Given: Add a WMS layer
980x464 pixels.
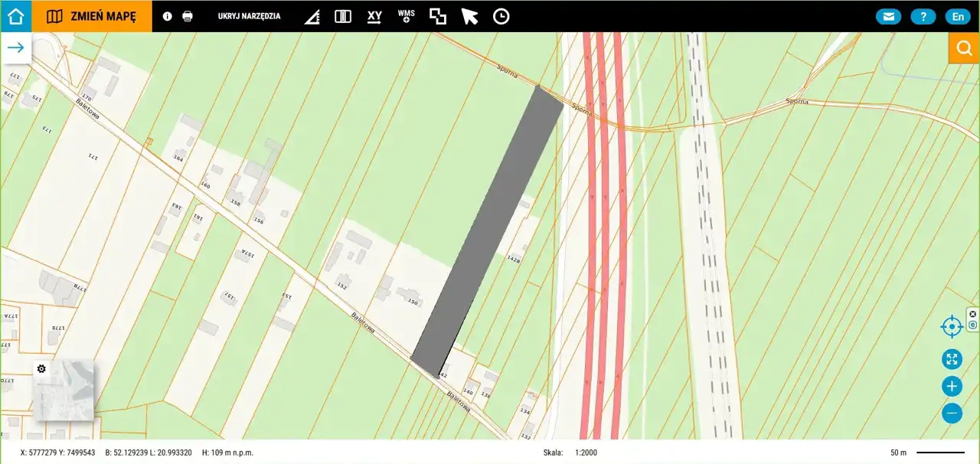Looking at the screenshot, I should [406, 16].
